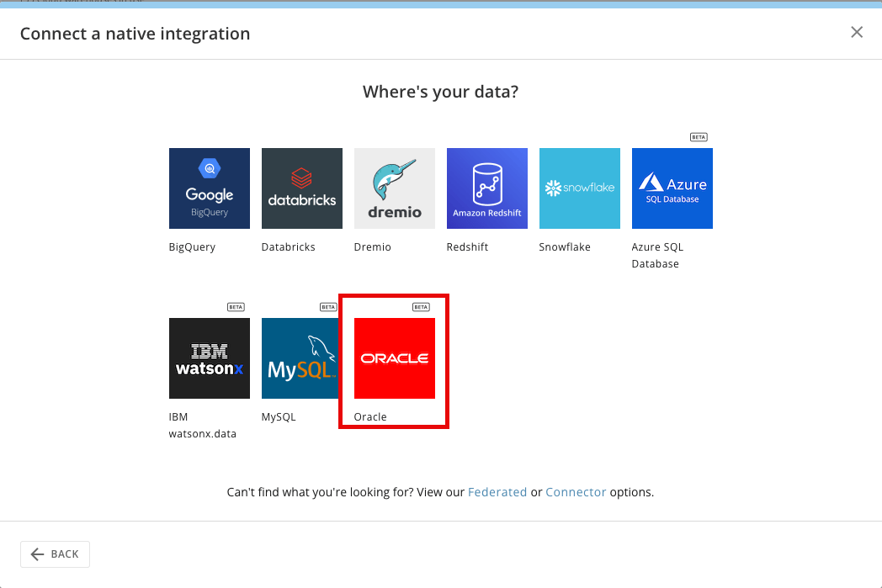Choose the Snowflake integration tile
This screenshot has height=588, width=882.
click(579, 188)
